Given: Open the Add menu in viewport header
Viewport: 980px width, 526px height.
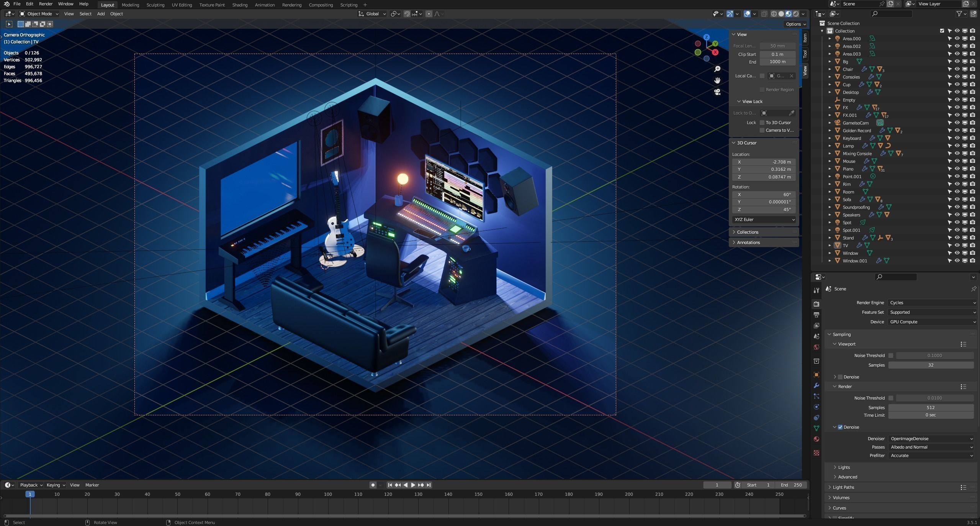Looking at the screenshot, I should [x=101, y=14].
